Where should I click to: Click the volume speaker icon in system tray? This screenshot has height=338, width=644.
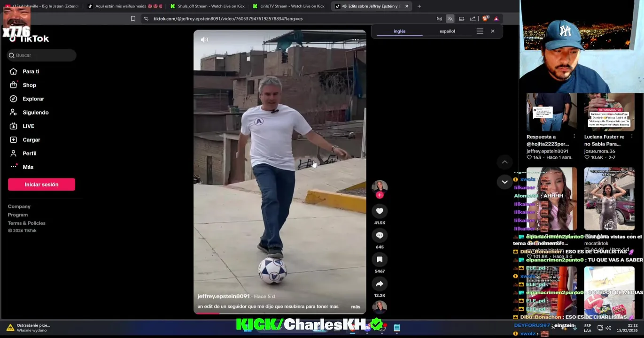tap(608, 328)
